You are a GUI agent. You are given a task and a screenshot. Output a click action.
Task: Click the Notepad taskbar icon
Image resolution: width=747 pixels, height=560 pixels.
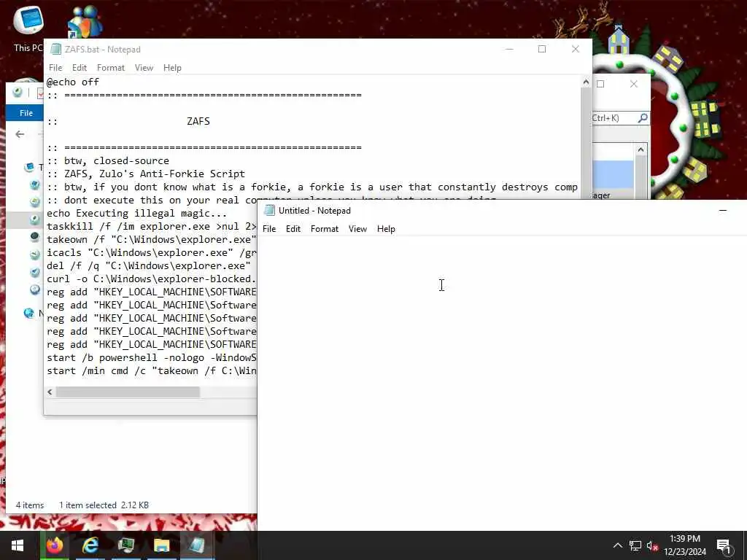[x=197, y=545]
